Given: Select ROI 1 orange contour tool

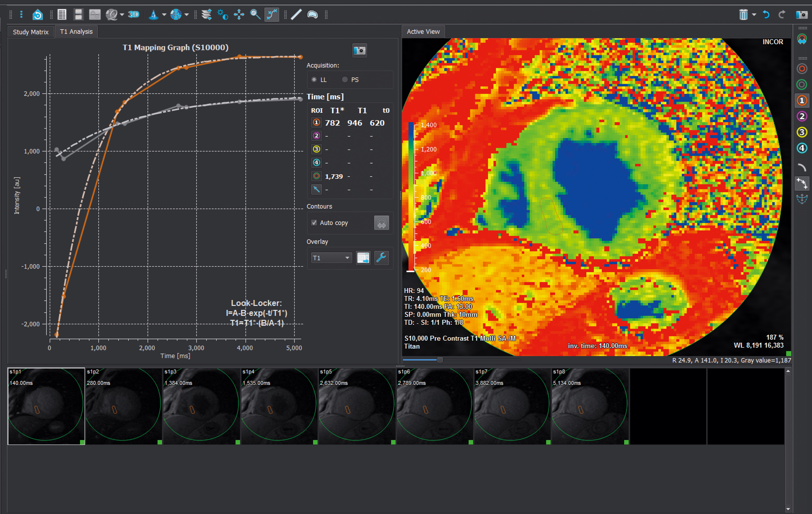Looking at the screenshot, I should 802,100.
